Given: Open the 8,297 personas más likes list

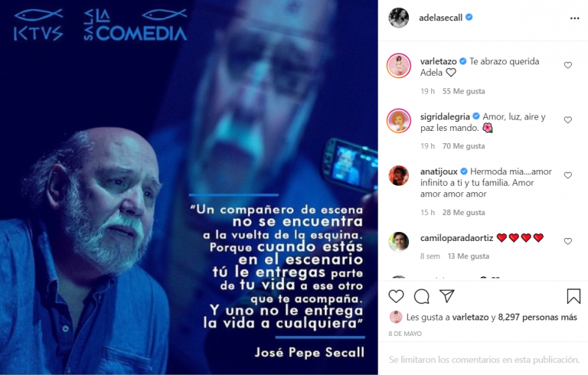Looking at the screenshot, I should point(537,318).
